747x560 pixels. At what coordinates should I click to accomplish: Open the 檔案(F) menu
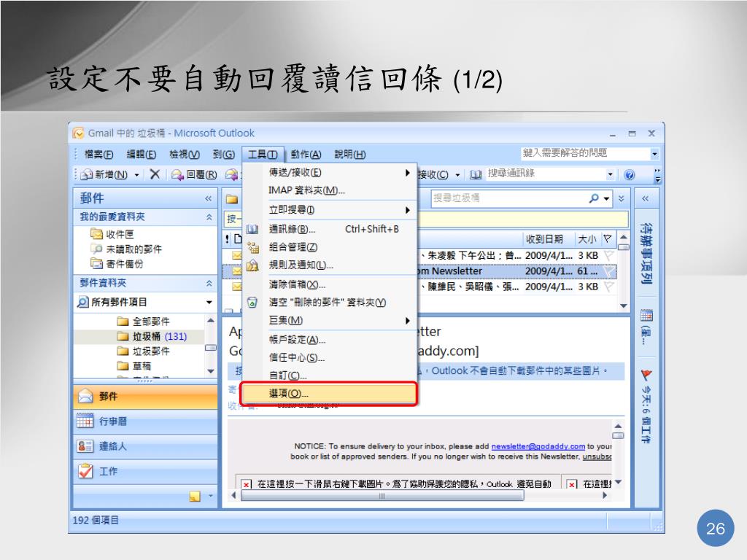[98, 155]
